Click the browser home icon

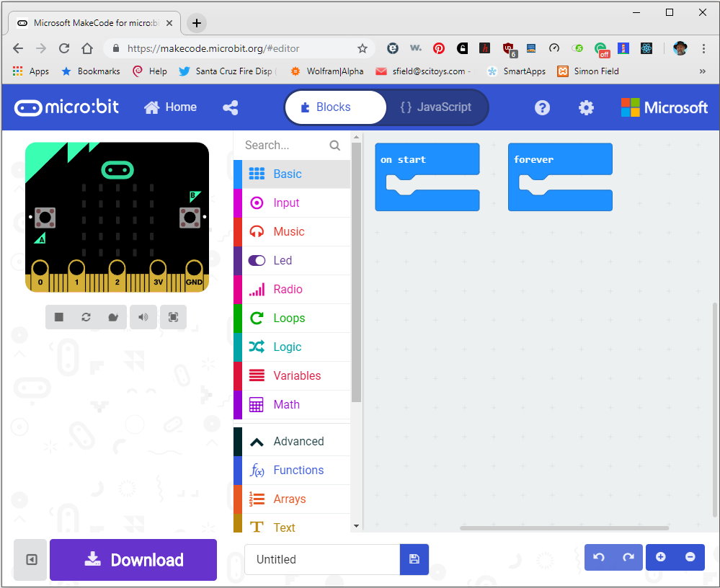(x=87, y=48)
